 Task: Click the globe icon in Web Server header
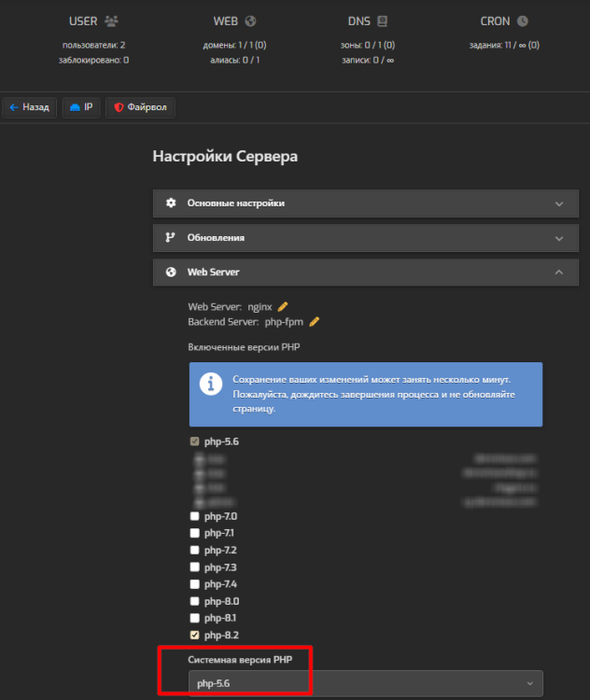pyautogui.click(x=171, y=273)
